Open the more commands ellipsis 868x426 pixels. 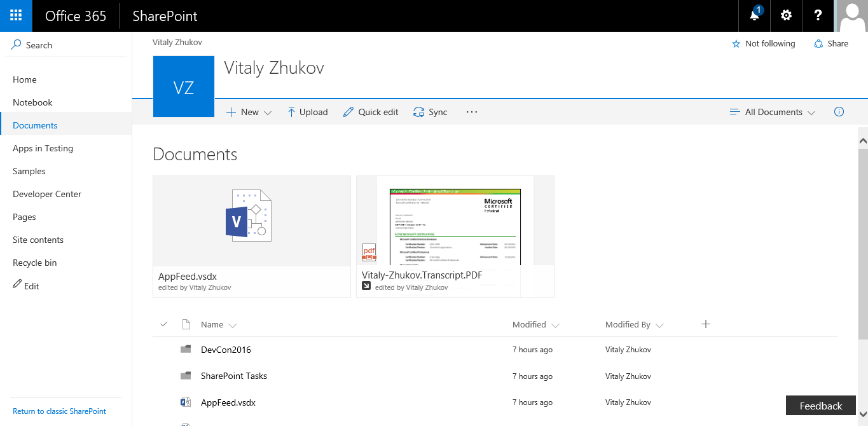coord(471,112)
